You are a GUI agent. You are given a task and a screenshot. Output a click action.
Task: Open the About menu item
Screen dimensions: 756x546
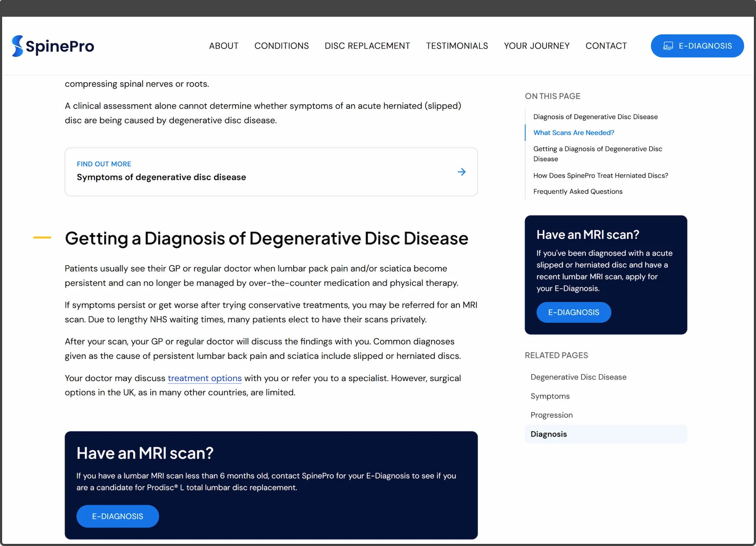pyautogui.click(x=223, y=46)
